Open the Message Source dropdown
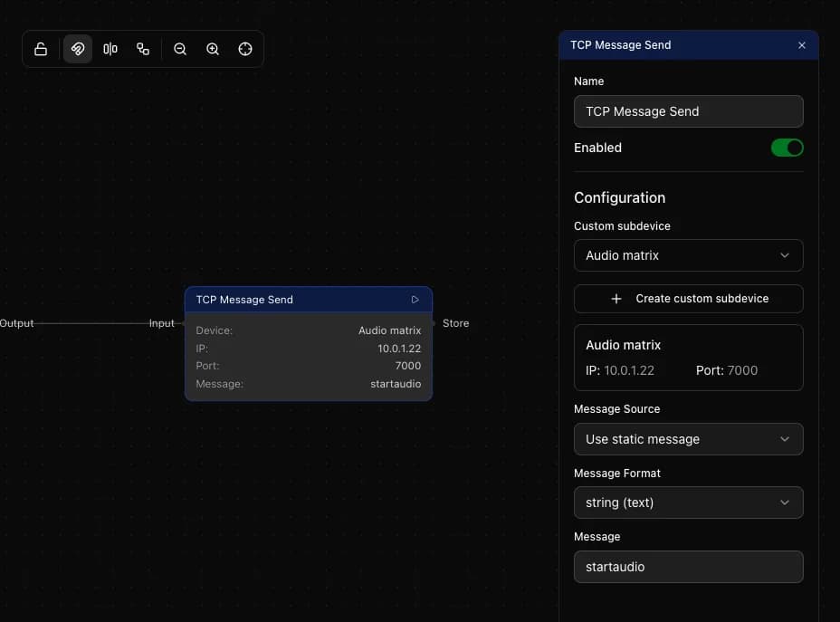This screenshot has height=622, width=840. [689, 439]
